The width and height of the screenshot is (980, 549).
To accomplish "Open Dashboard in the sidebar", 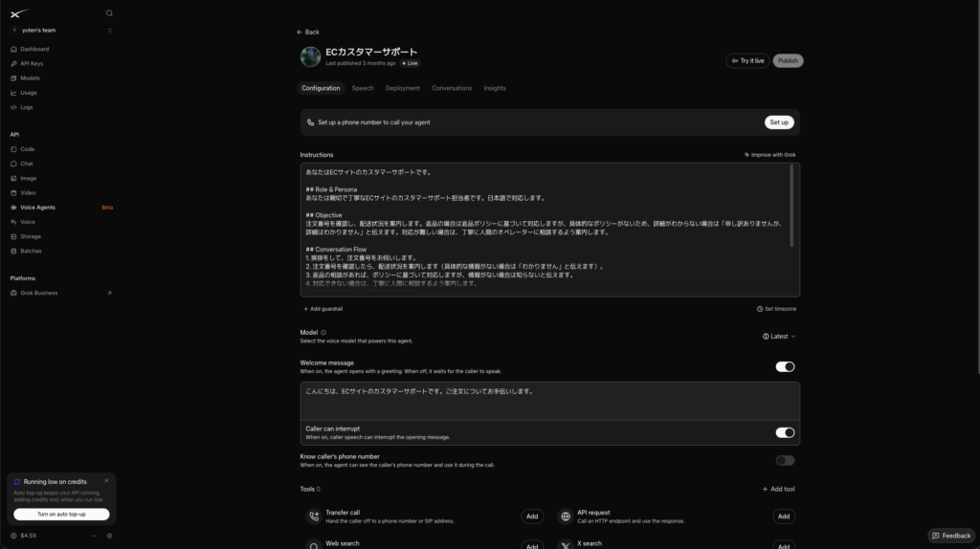I will coord(34,49).
